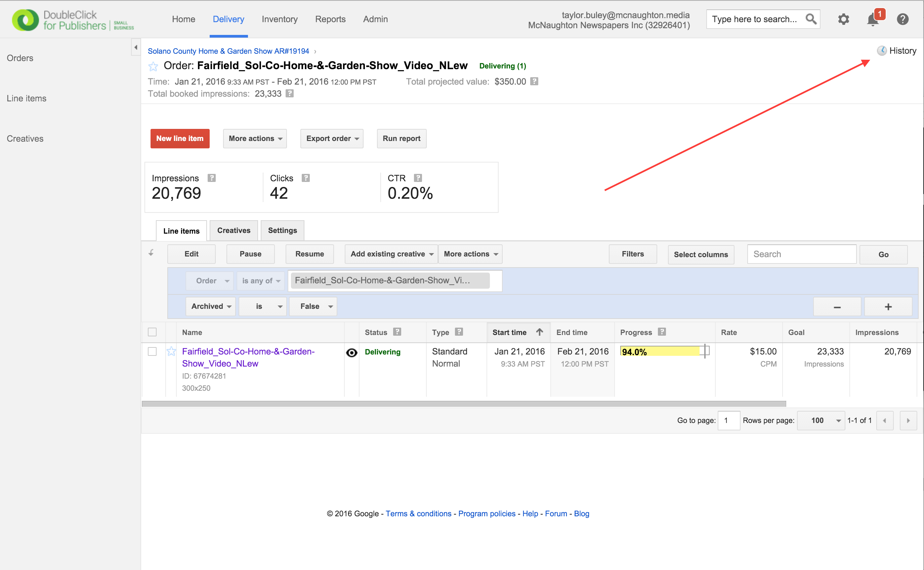Viewport: 924px width, 570px height.
Task: Select the Fairfield line item checkbox
Action: click(152, 351)
